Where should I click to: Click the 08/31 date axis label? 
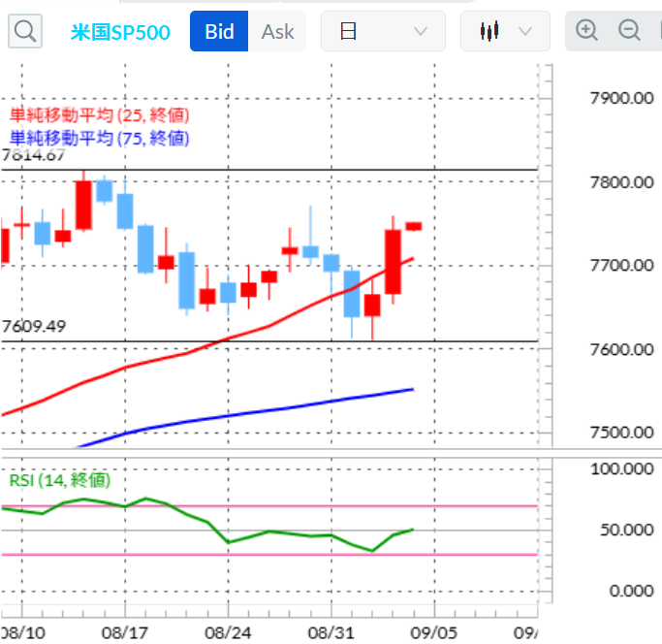(x=331, y=633)
